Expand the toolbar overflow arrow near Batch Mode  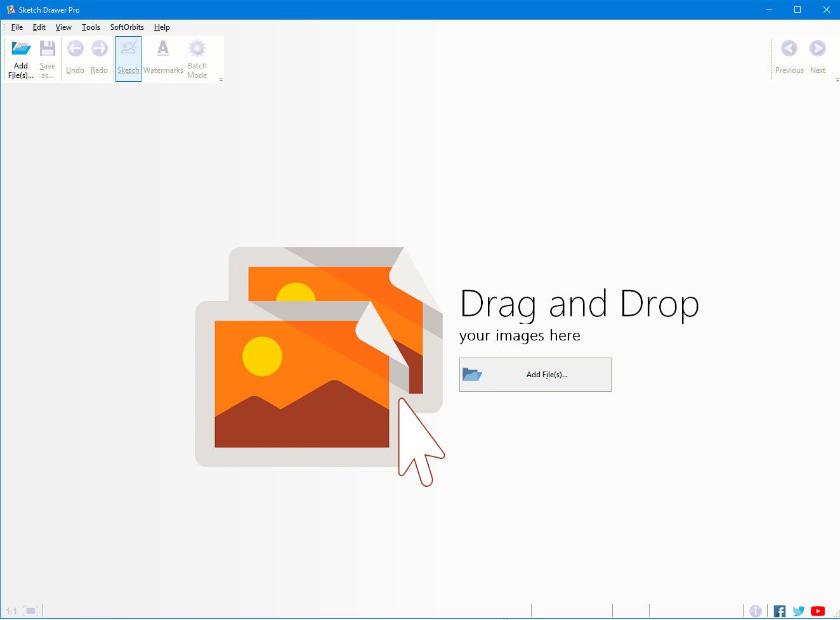pyautogui.click(x=221, y=80)
